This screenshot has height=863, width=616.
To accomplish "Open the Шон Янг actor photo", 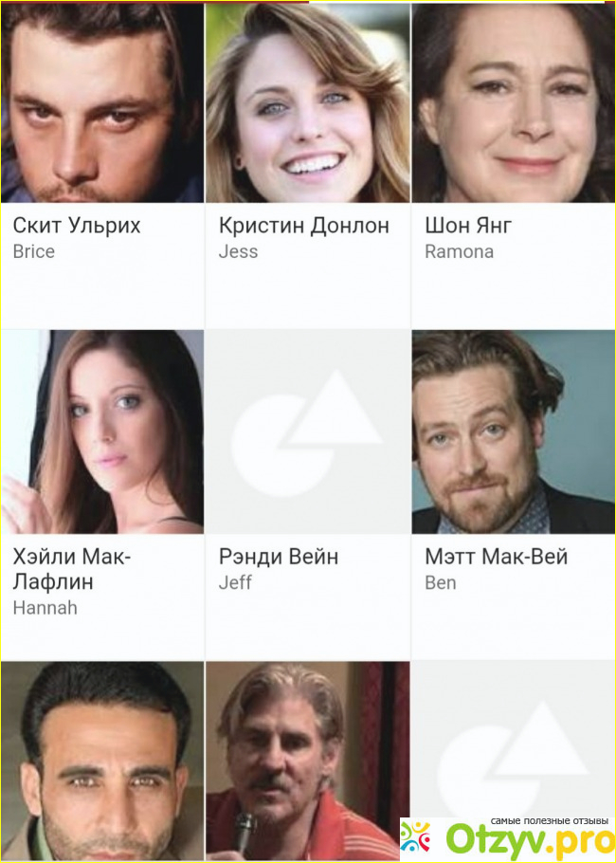I will 513,102.
